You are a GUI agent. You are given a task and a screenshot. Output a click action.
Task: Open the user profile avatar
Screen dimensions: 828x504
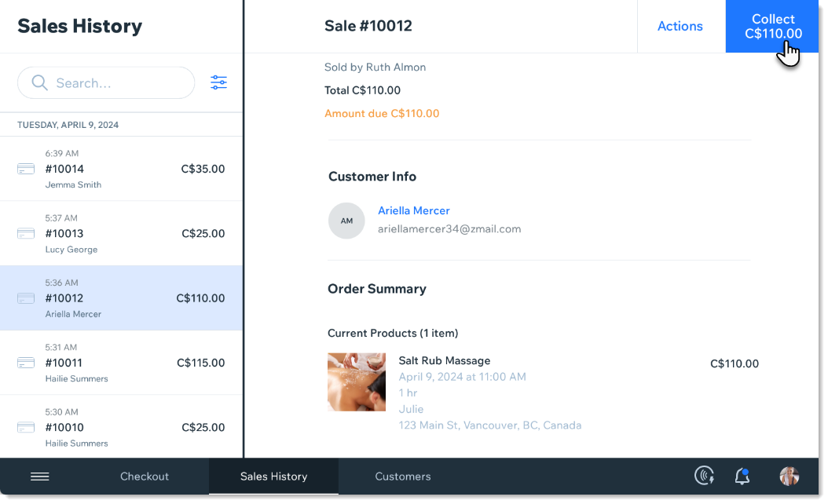pos(789,476)
